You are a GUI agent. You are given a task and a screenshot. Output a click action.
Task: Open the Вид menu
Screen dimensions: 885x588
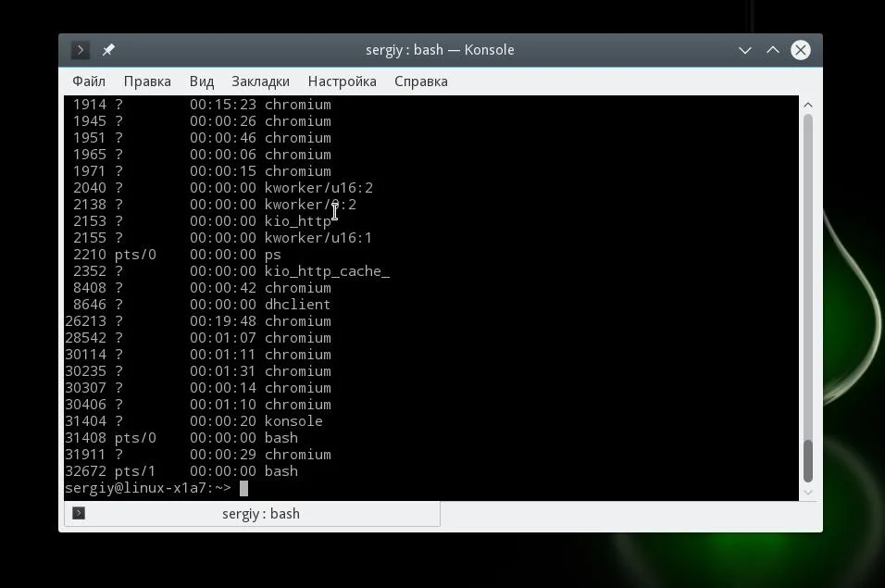[x=202, y=81]
